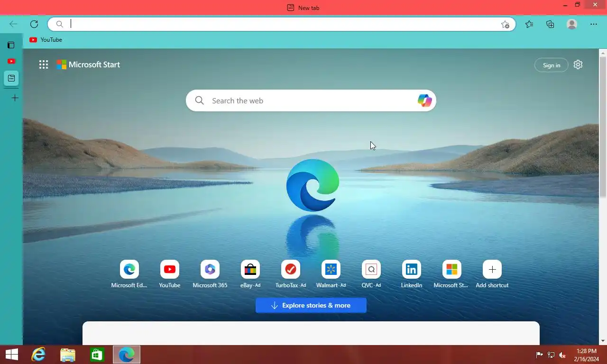Click the muted volume tray icon
This screenshot has width=607, height=364.
click(562, 355)
